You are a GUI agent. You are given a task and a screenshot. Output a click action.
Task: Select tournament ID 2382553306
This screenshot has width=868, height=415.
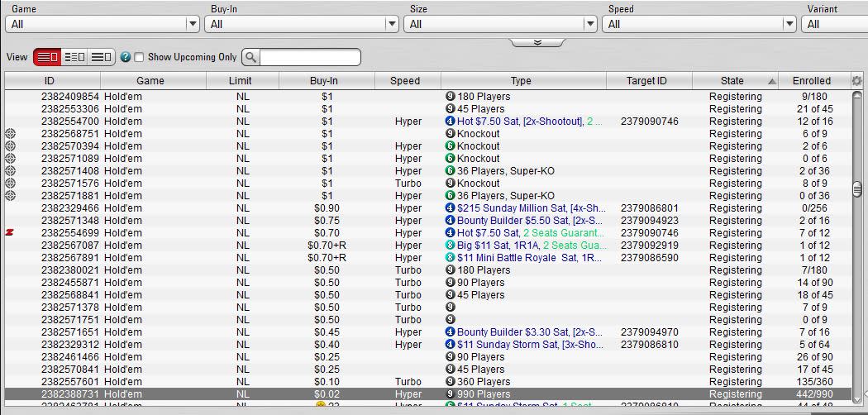coord(69,108)
